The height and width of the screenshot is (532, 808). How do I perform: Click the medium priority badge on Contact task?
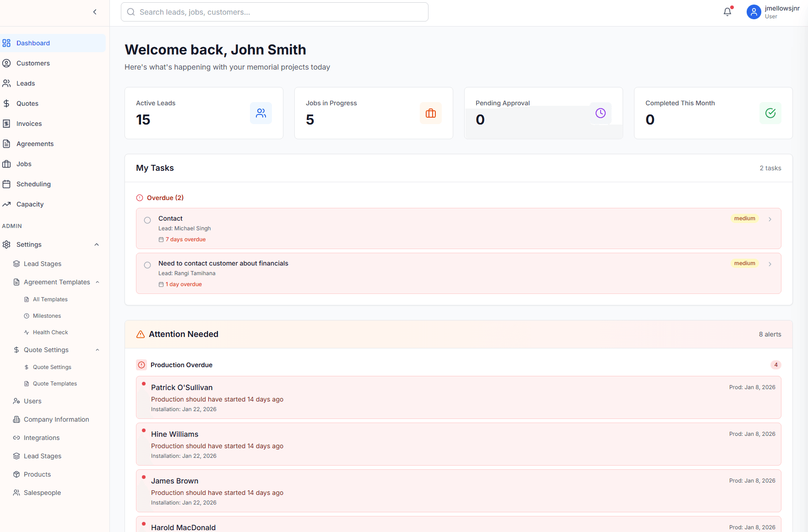click(744, 218)
